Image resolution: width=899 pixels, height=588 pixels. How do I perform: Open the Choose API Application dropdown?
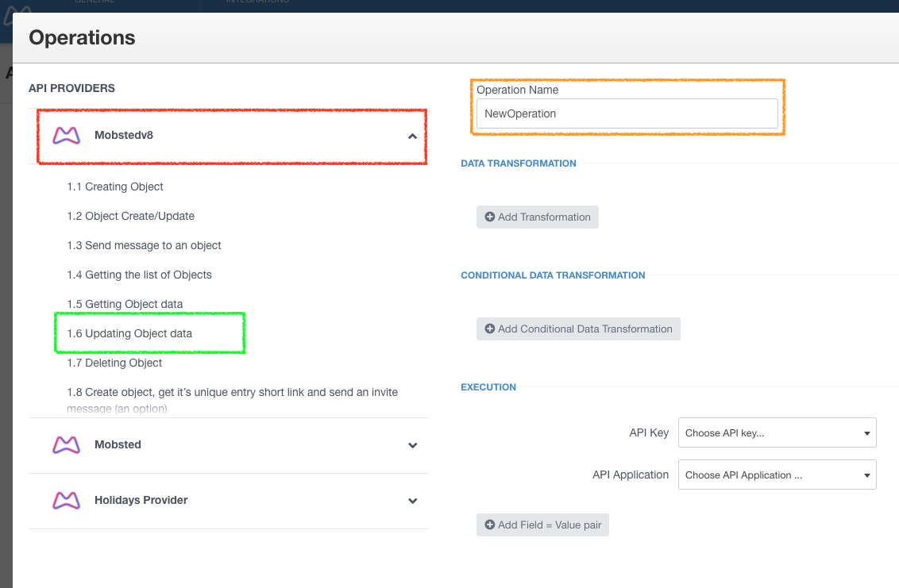click(777, 475)
